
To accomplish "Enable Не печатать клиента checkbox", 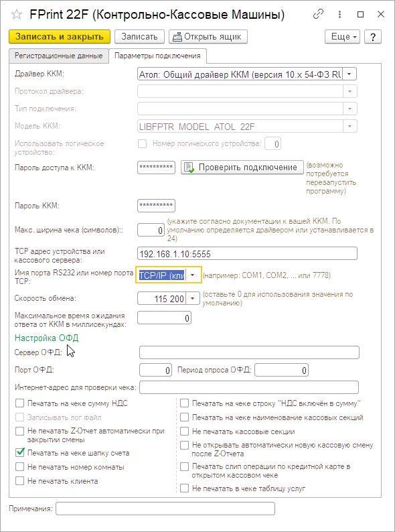I will tap(19, 481).
